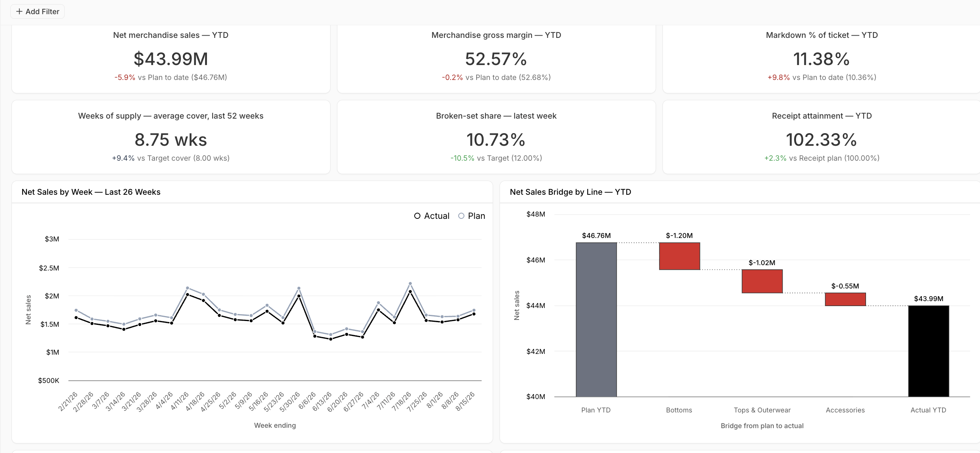980x453 pixels.
Task: Click the Broken-set share — latest week title
Action: point(496,116)
